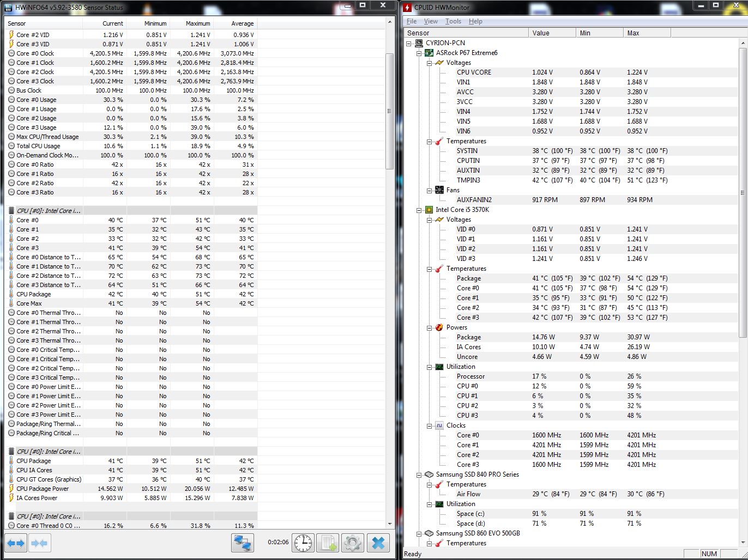Viewport: 748px width, 560px height.
Task: Click the CPU icon beside Intel Core i5 3570K
Action: [x=429, y=210]
